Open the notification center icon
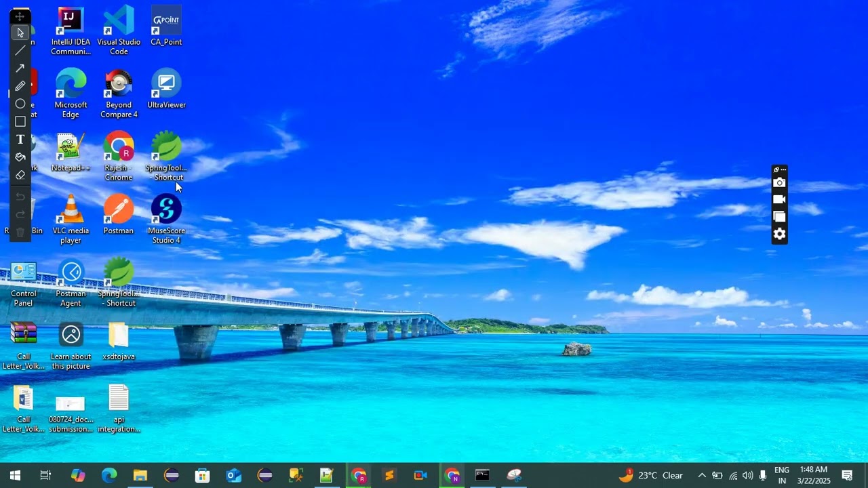 847,475
